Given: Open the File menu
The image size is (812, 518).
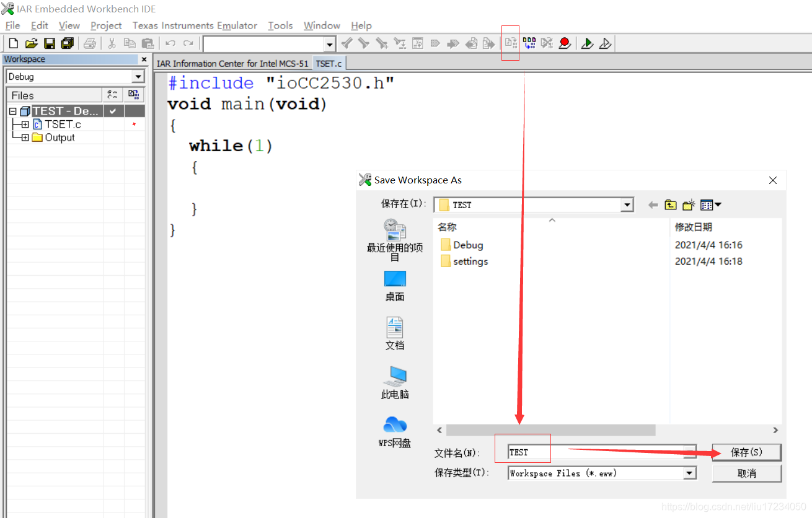Looking at the screenshot, I should click(x=12, y=25).
